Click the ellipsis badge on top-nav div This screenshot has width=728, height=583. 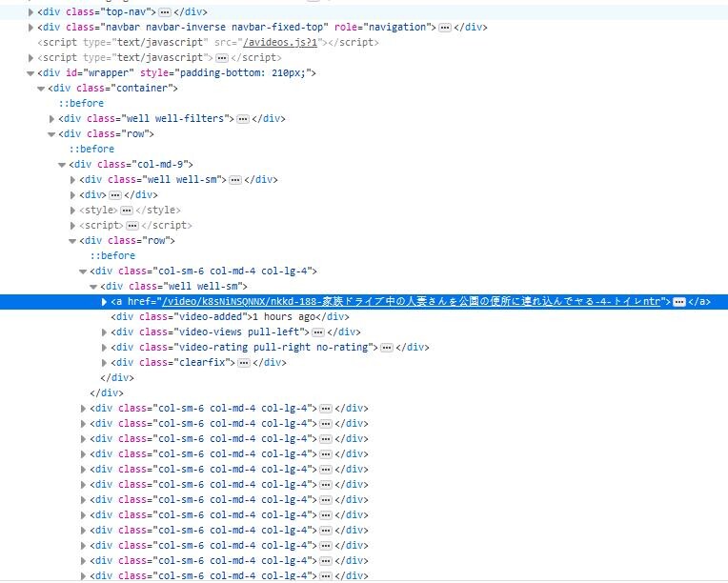click(x=165, y=11)
